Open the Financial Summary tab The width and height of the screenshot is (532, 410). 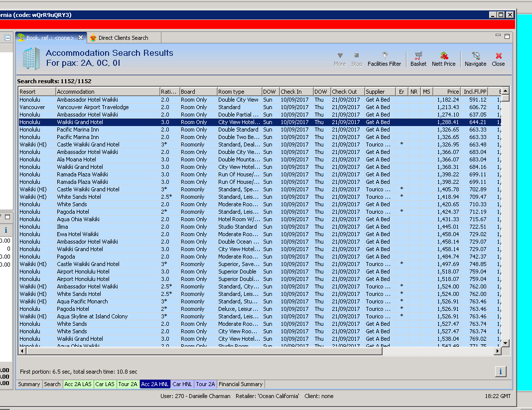[241, 384]
